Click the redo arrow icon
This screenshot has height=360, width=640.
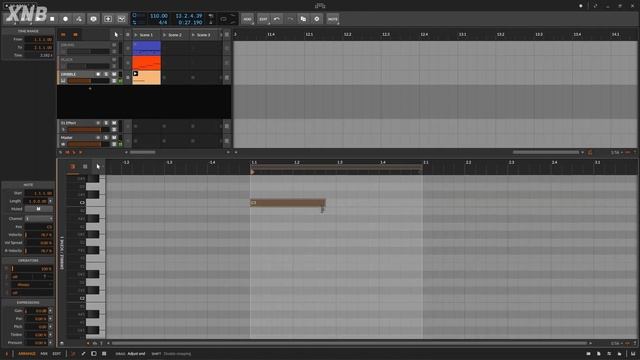pyautogui.click(x=290, y=19)
